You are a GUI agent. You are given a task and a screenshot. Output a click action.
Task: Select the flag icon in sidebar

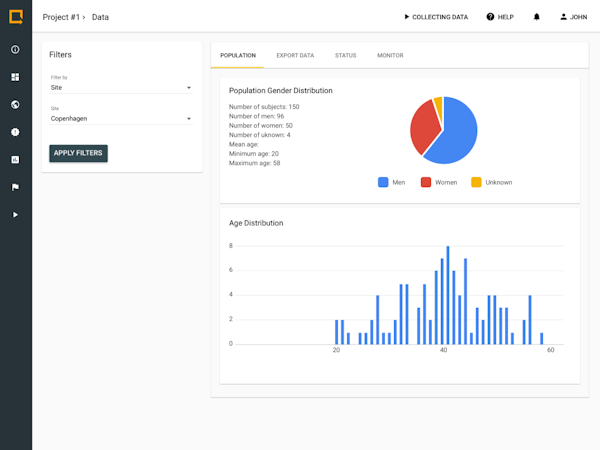pos(15,187)
